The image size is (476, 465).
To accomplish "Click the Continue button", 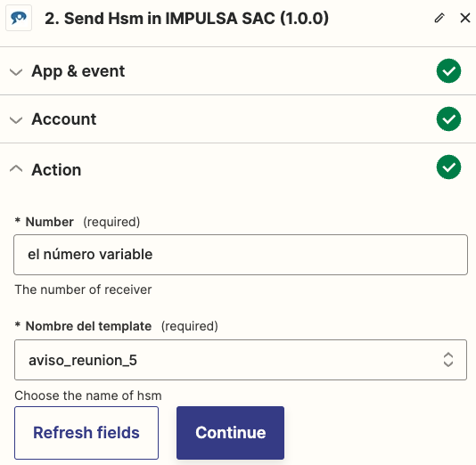I will click(x=230, y=433).
